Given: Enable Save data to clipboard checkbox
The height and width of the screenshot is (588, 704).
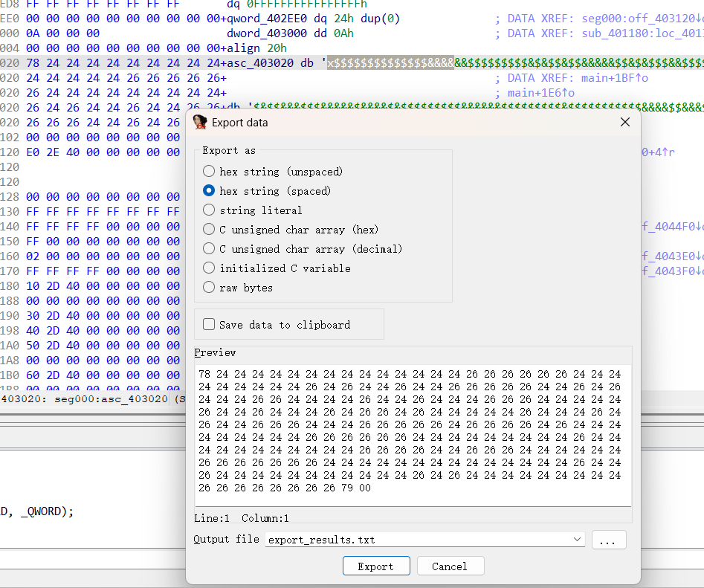Looking at the screenshot, I should point(209,325).
